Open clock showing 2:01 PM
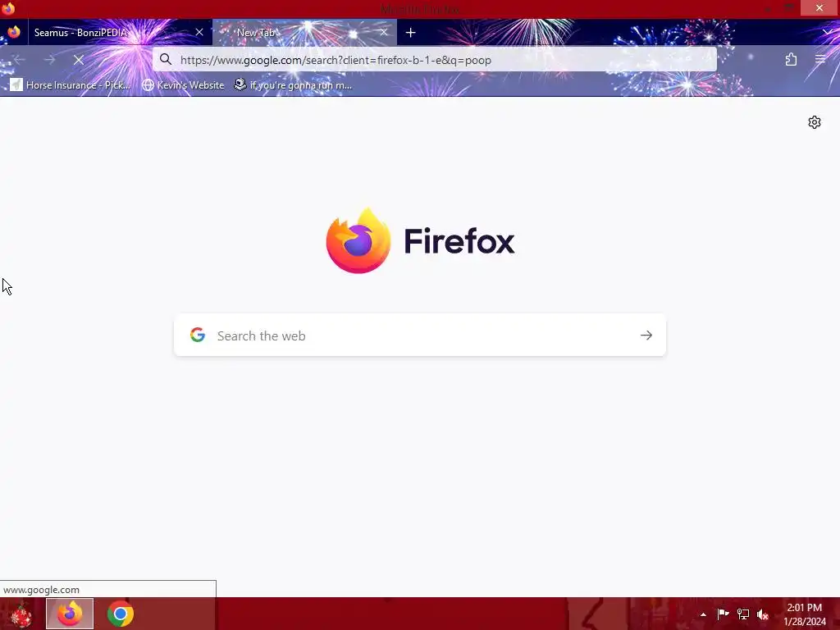Viewport: 840px width, 630px height. (805, 614)
